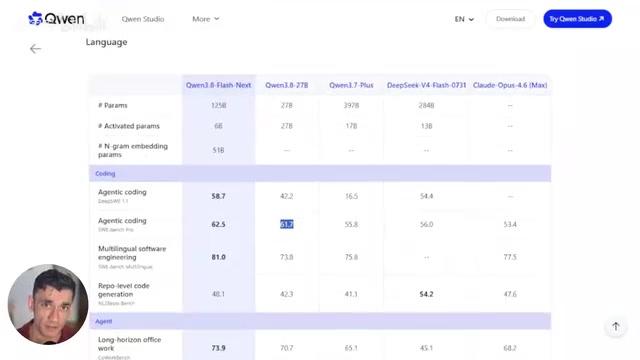
Task: Click the Download button
Action: pos(510,19)
